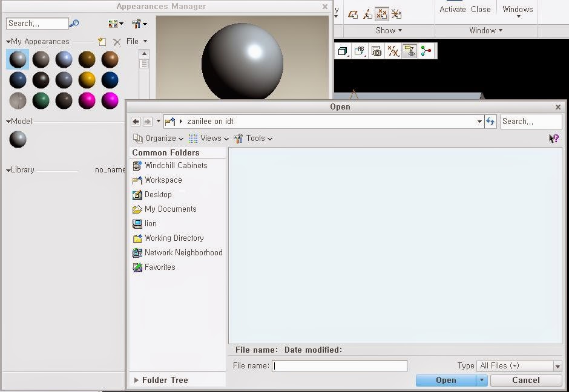Viewport: 569px width, 392px height.
Task: Browse Network Neighborhood in Common Folders
Action: point(177,252)
